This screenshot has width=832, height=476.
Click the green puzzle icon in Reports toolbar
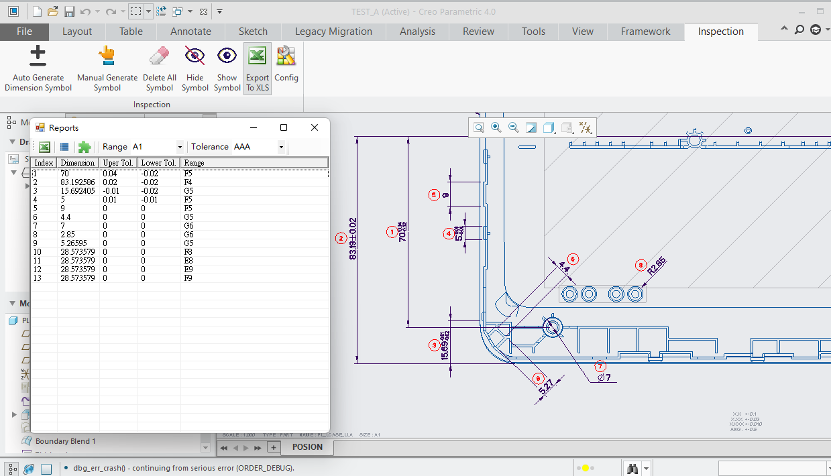84,147
